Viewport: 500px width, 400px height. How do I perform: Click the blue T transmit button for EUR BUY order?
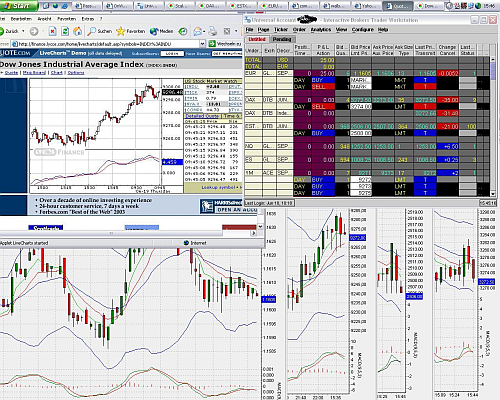click(425, 80)
